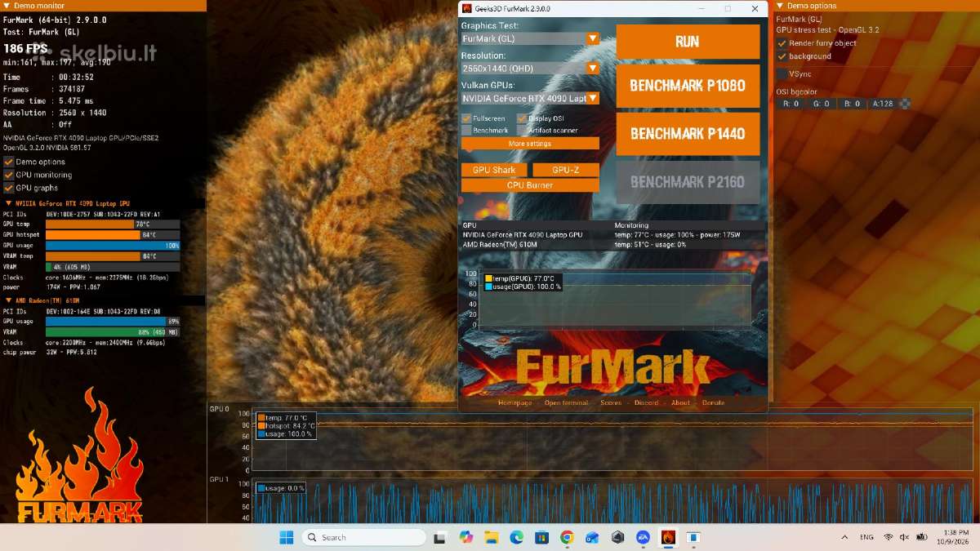
Task: Collapse the AMD Radeon 610M section
Action: [8, 300]
